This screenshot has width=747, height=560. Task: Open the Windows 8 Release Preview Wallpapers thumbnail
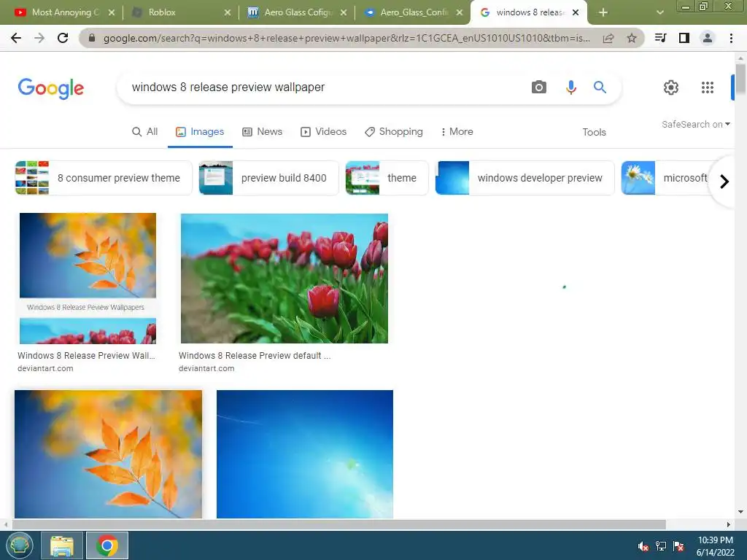pyautogui.click(x=88, y=279)
